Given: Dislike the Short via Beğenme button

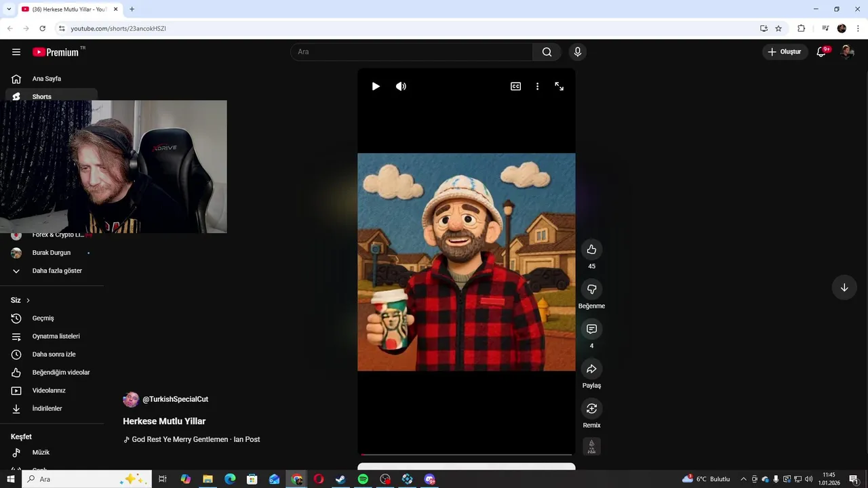Looking at the screenshot, I should 591,289.
